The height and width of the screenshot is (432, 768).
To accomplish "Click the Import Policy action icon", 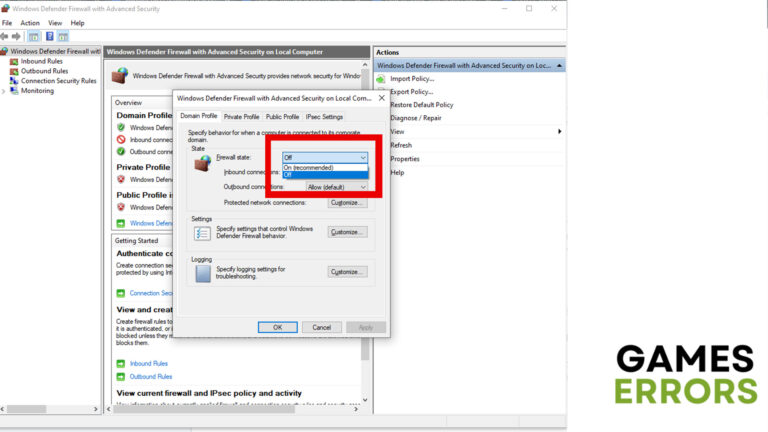I will [x=381, y=79].
